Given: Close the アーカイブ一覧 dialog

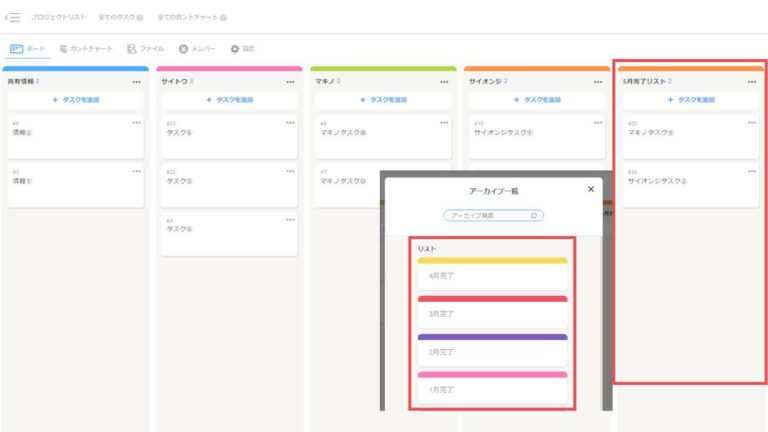Looking at the screenshot, I should click(590, 189).
